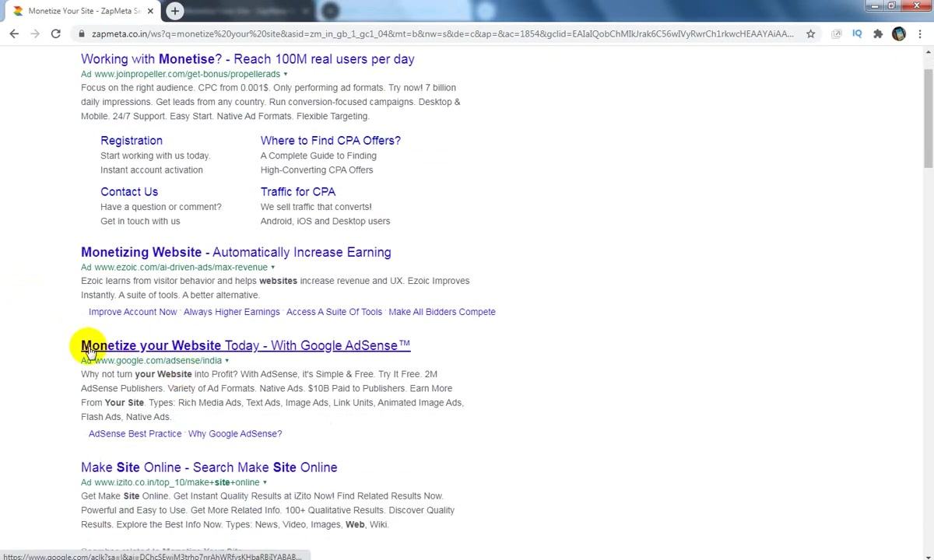Open Where to Find CPA Offers link
The height and width of the screenshot is (560, 934).
click(331, 141)
